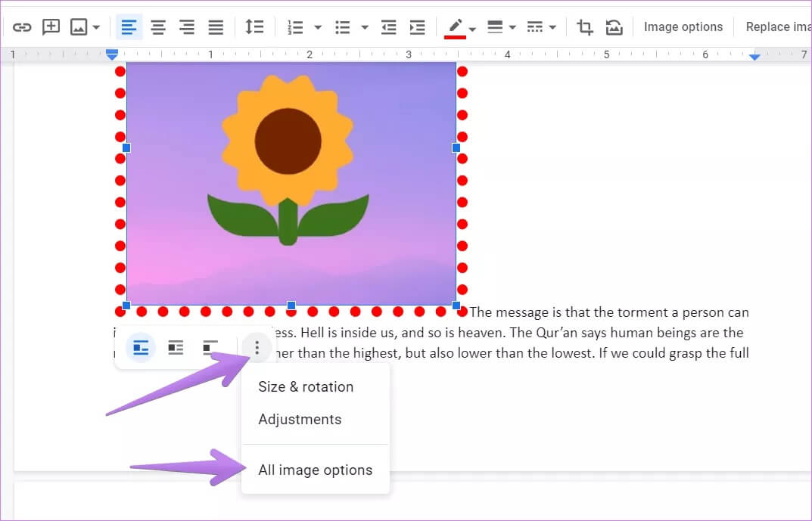812x521 pixels.
Task: Toggle left text alignment
Action: point(129,27)
